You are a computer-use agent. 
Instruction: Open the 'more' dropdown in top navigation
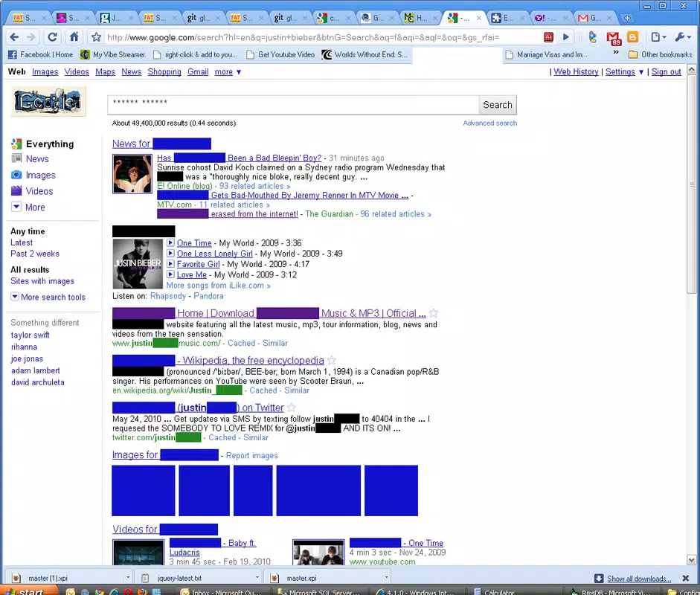[228, 72]
